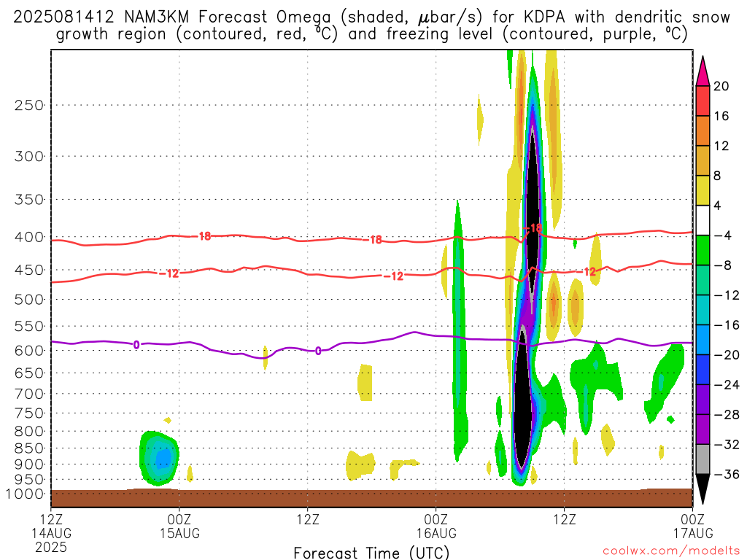Click the colorbar '16' value

(x=721, y=116)
